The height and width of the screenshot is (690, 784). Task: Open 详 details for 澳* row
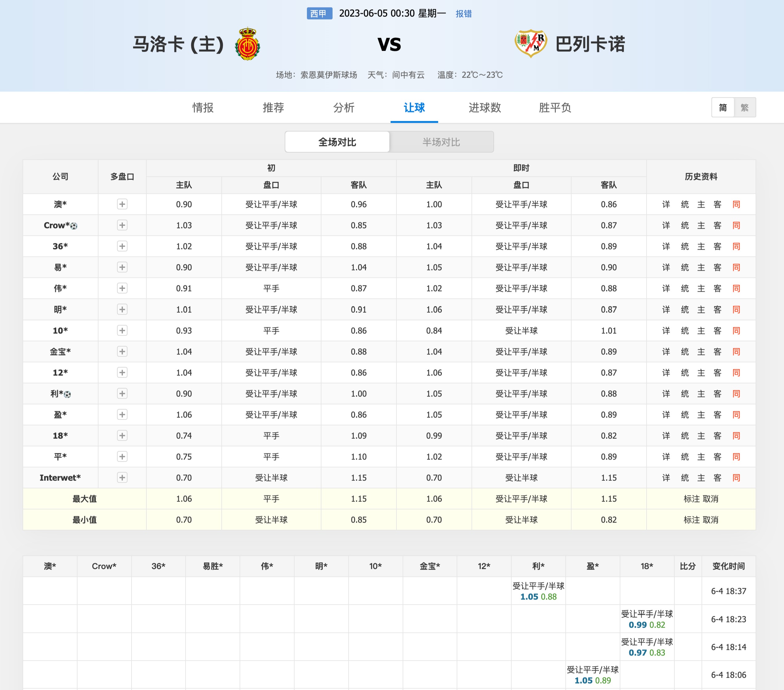666,204
